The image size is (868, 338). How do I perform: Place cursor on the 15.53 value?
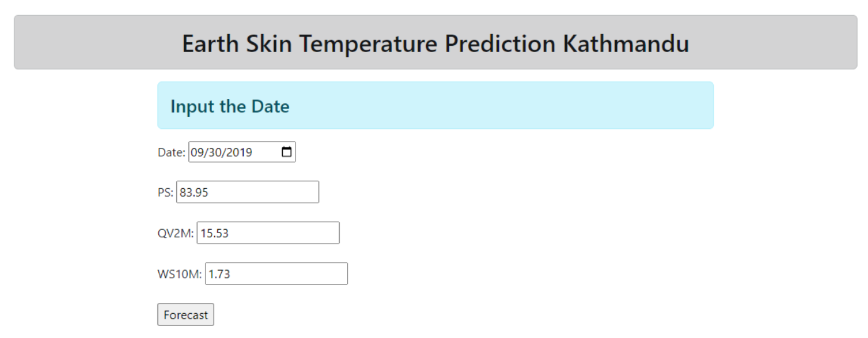(x=214, y=233)
